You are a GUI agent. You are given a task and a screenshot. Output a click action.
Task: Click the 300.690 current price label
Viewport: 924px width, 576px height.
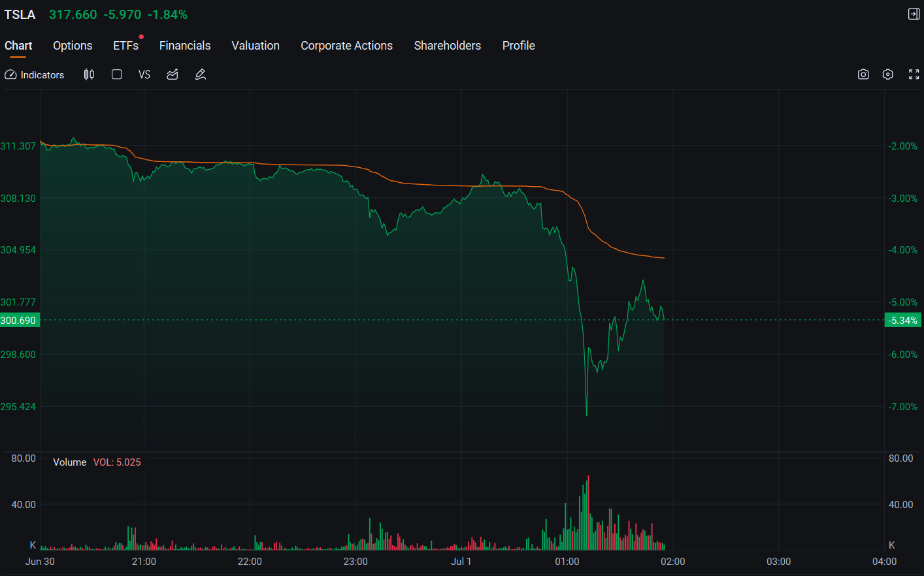pos(19,321)
